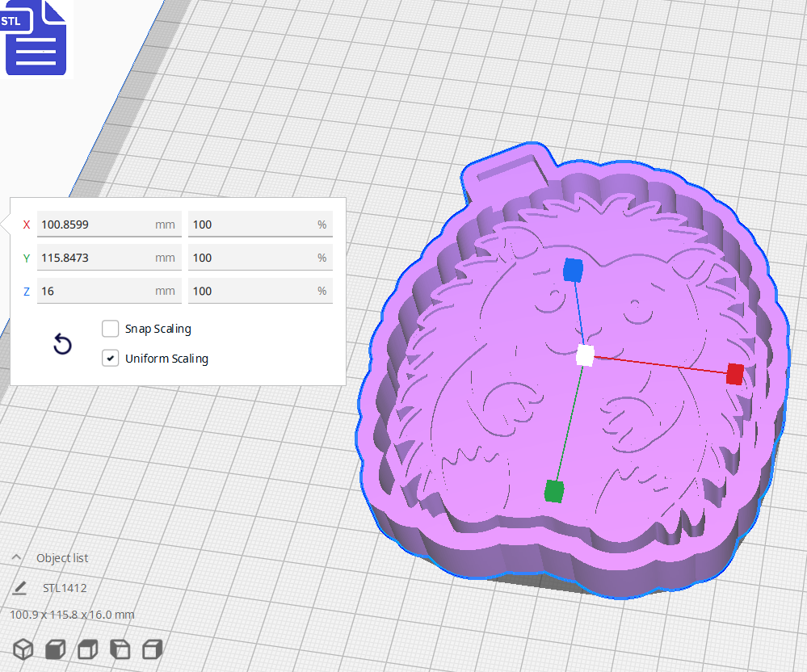Viewport: 807px width, 672px height.
Task: Switch to right side view icon
Action: pos(152,649)
